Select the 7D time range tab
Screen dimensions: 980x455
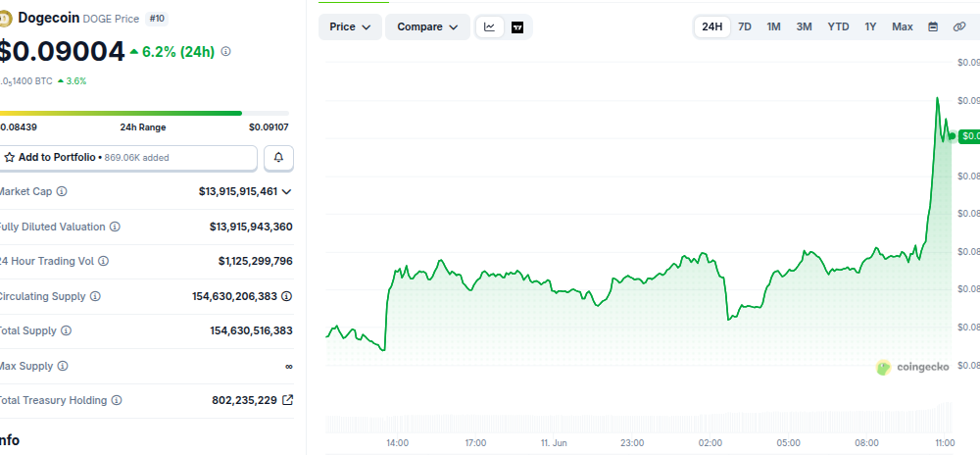745,26
